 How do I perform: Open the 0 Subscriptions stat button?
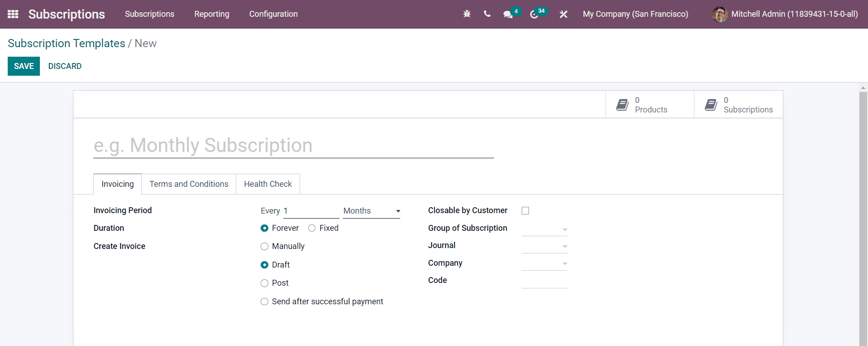(x=738, y=105)
